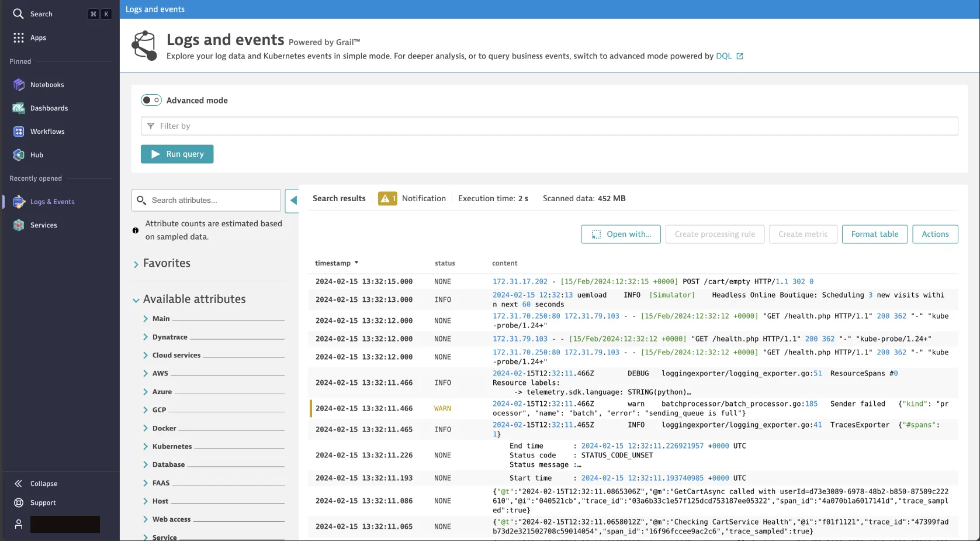Screen dimensions: 980x541
Task: Open Notebooks from the sidebar menu
Action: pyautogui.click(x=47, y=85)
